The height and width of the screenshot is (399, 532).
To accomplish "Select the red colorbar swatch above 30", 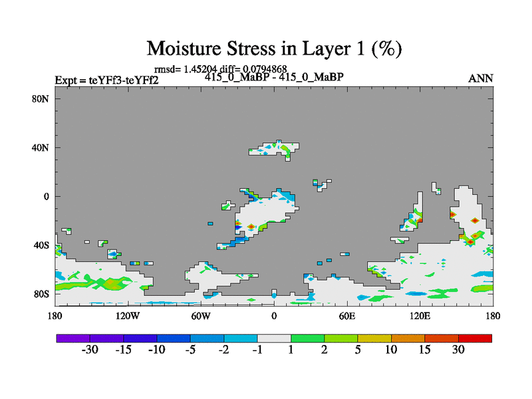I will [x=475, y=338].
